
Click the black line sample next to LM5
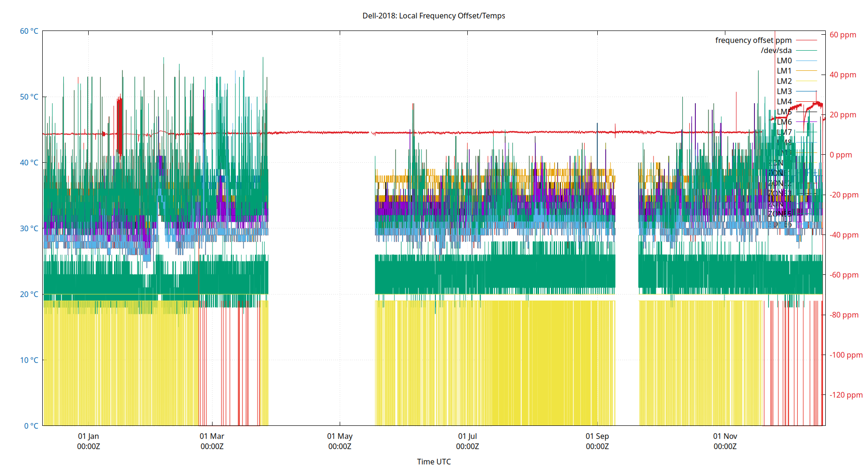807,112
